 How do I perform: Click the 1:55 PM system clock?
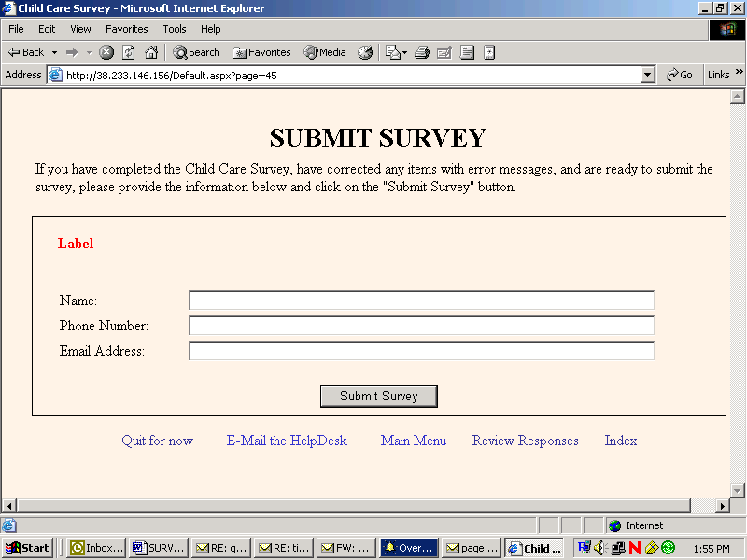click(x=712, y=549)
